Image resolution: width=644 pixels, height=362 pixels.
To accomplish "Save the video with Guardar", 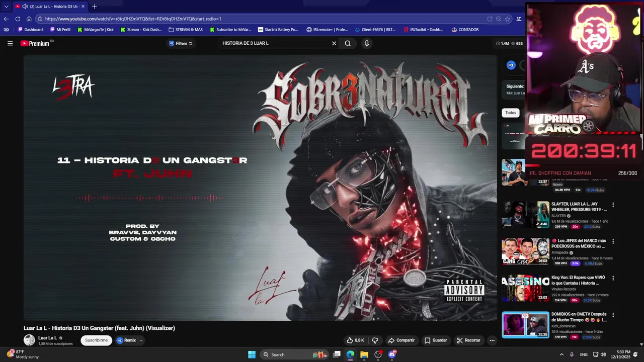I will tap(436, 340).
